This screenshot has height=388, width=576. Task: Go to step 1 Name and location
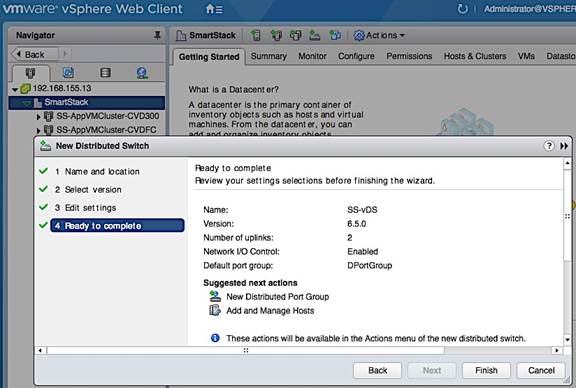coord(97,172)
